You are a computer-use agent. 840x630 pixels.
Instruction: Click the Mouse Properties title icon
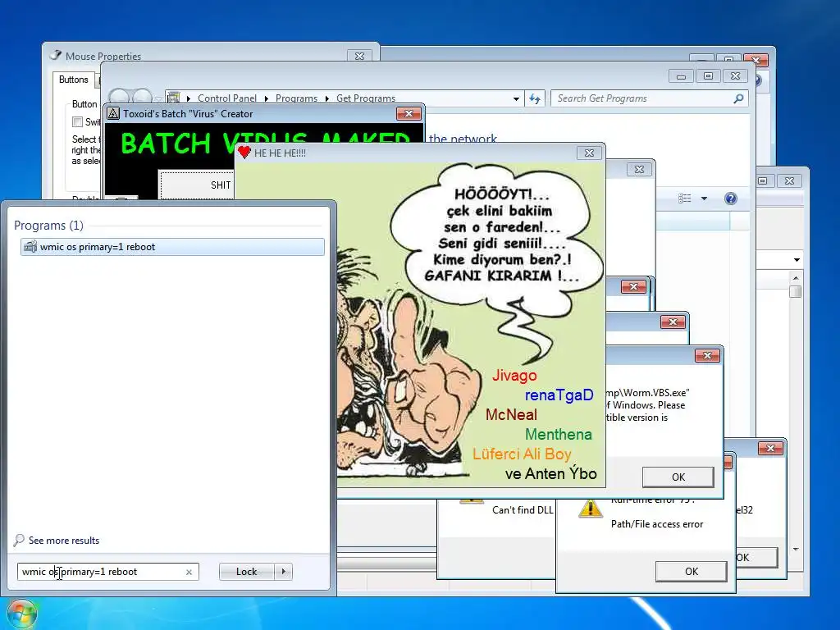pyautogui.click(x=56, y=55)
